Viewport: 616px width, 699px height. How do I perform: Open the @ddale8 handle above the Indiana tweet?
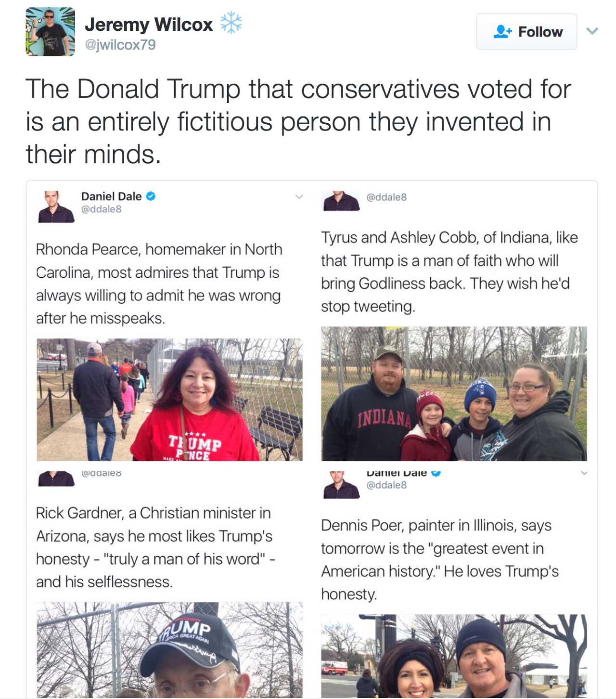(x=386, y=197)
